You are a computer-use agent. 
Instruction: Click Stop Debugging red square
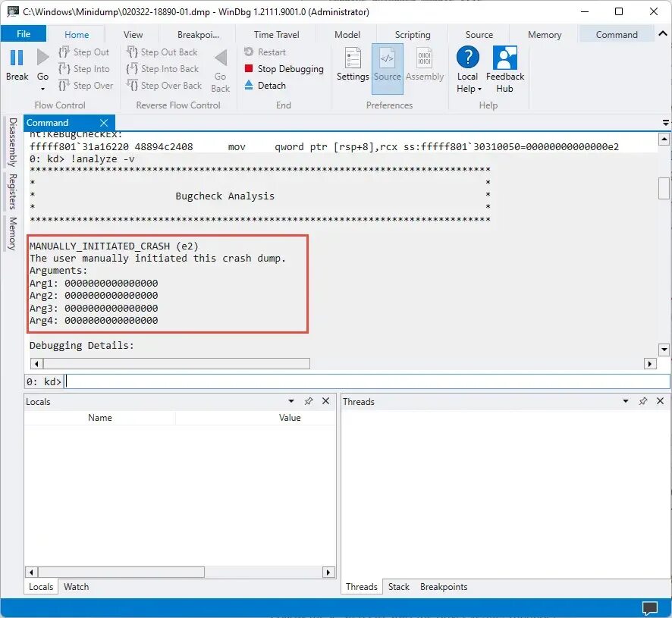(x=248, y=68)
